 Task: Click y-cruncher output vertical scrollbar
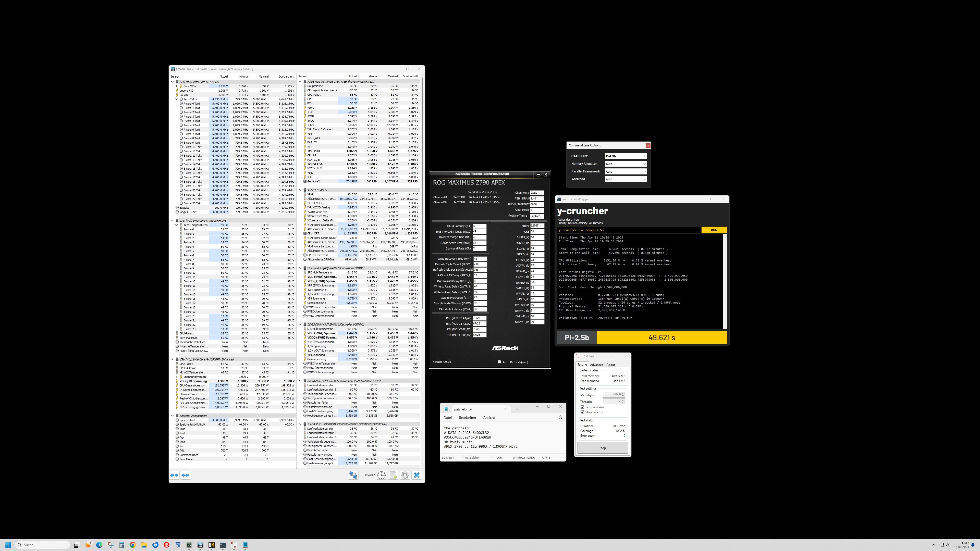725,281
